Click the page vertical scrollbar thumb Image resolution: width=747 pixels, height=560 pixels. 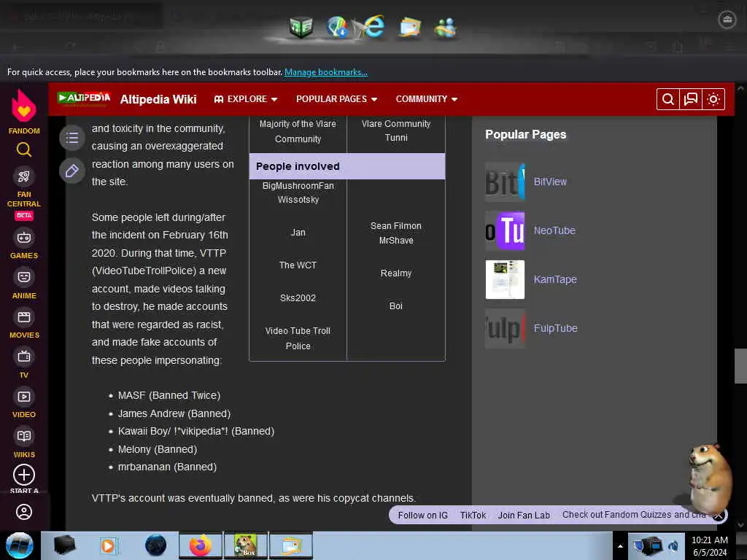tap(740, 366)
